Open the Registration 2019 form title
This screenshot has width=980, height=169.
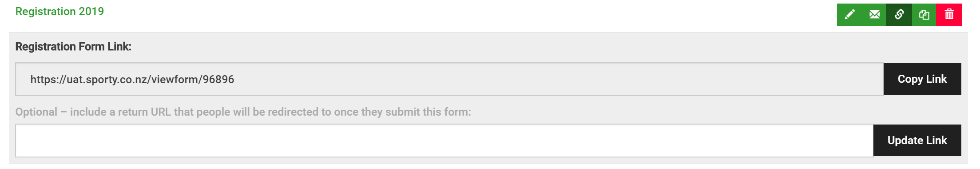[60, 12]
